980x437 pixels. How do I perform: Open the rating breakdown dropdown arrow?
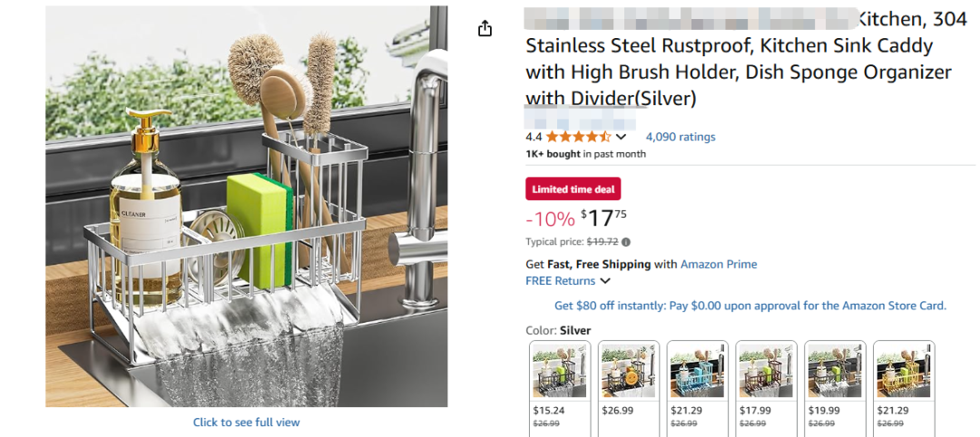(x=622, y=137)
